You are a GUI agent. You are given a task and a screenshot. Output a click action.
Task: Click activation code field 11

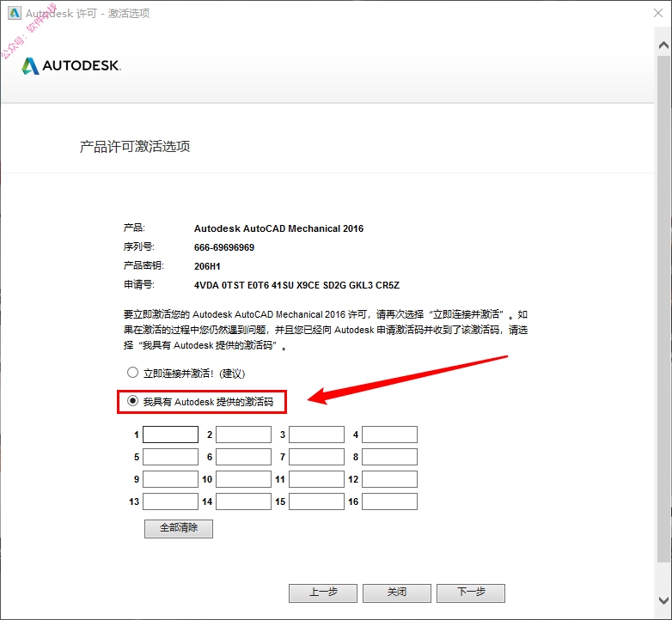click(x=317, y=479)
